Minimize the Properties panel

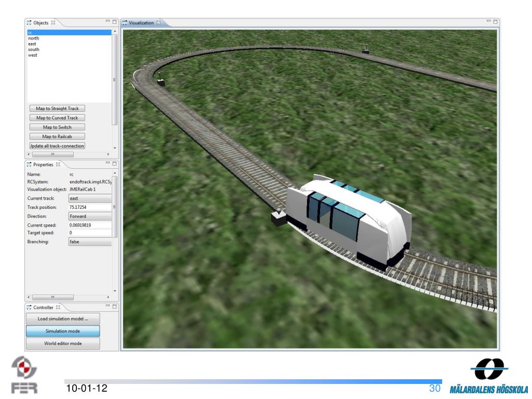(108, 163)
